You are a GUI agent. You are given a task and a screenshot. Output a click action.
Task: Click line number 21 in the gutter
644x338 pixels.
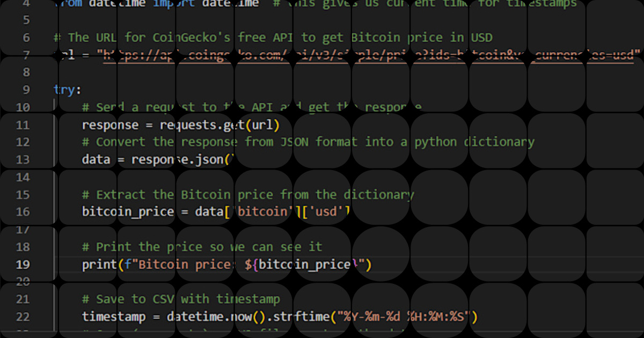click(23, 299)
